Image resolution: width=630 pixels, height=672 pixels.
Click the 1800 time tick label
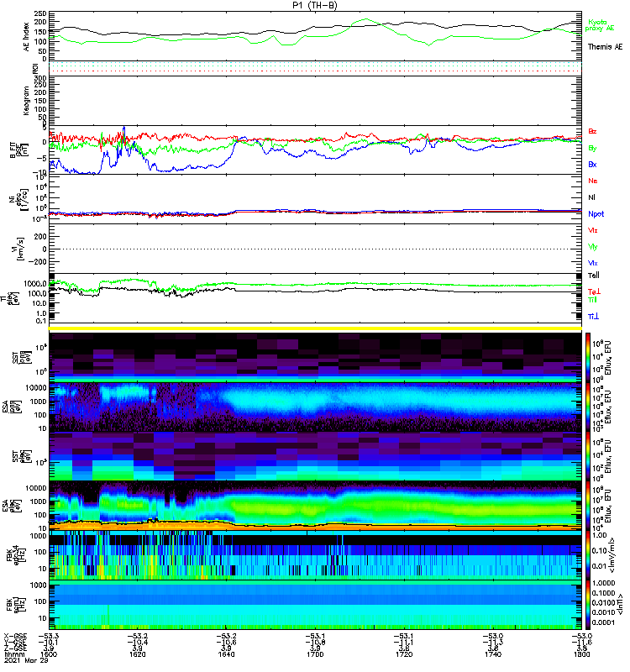tap(581, 654)
